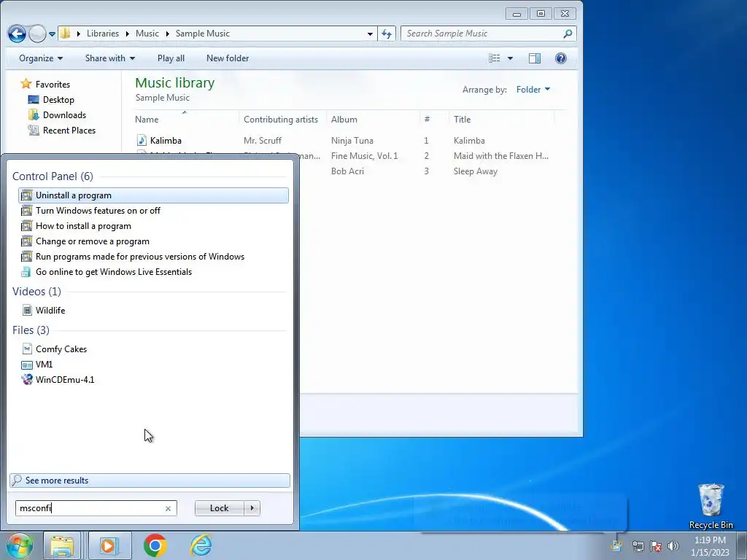Click the Sleep Away title cell
This screenshot has width=747, height=560.
coord(475,171)
